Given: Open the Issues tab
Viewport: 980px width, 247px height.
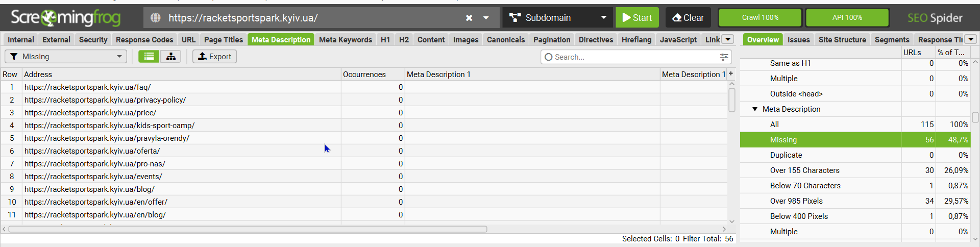Looking at the screenshot, I should tap(798, 40).
